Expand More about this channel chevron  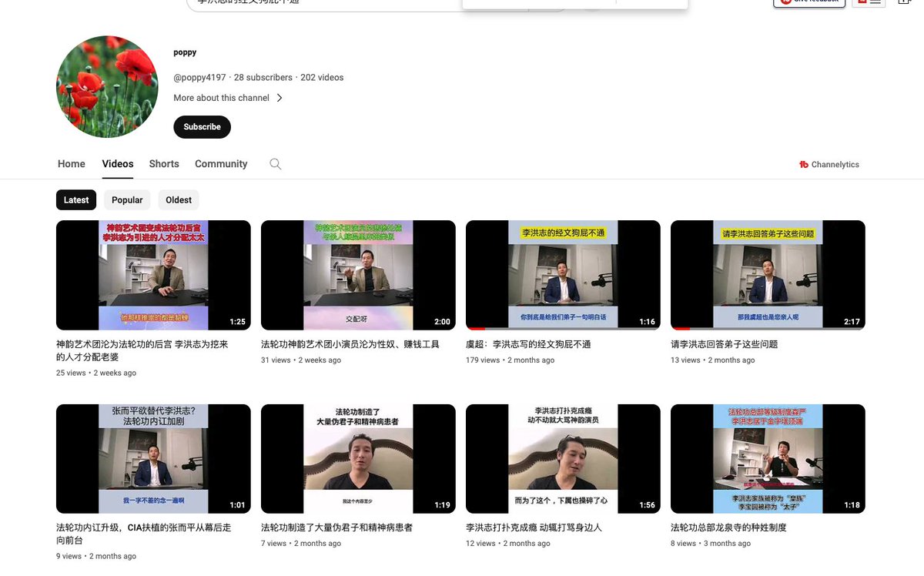[x=280, y=98]
